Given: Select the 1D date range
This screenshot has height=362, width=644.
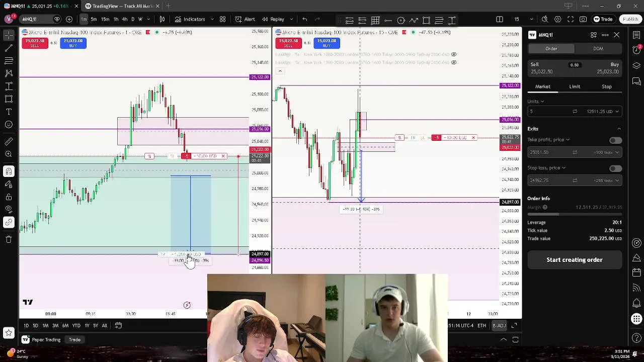Looking at the screenshot, I should tap(26, 326).
